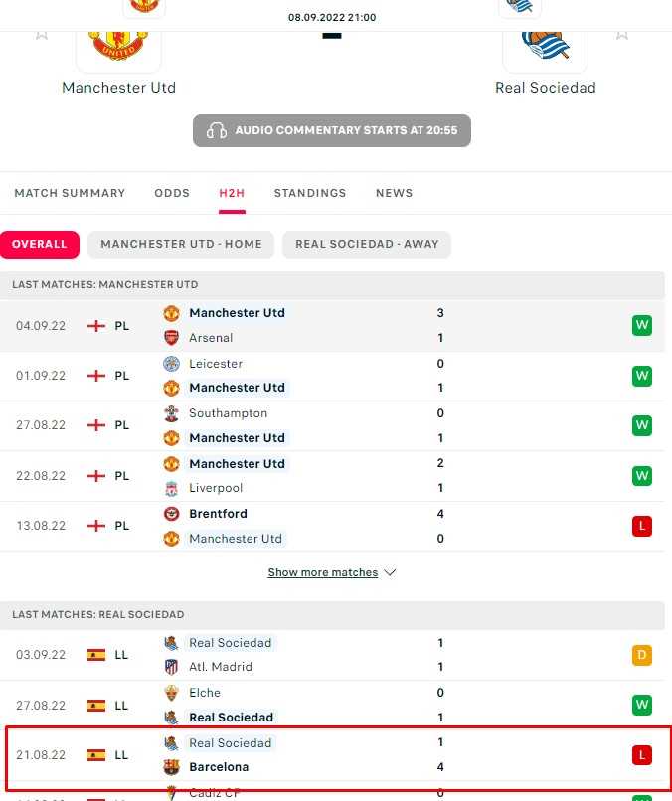Image resolution: width=672 pixels, height=801 pixels.
Task: Filter by Manchester Utd - Home
Action: point(181,244)
